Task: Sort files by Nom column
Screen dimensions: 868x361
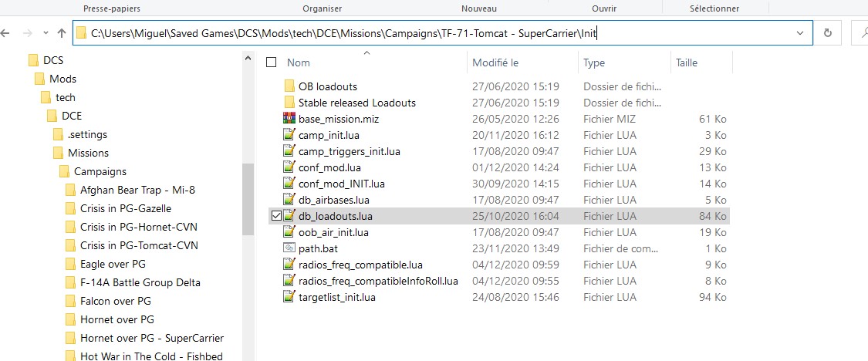Action: (x=299, y=62)
